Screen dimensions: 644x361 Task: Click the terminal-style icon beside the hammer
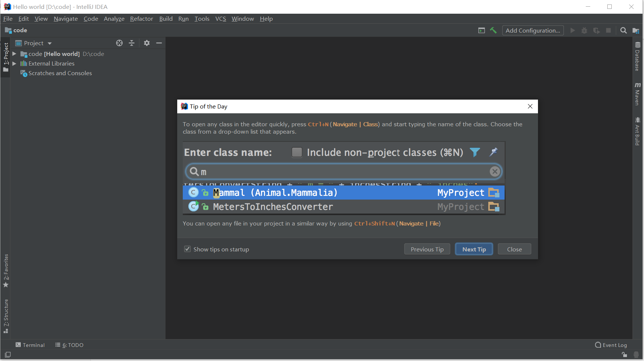482,30
